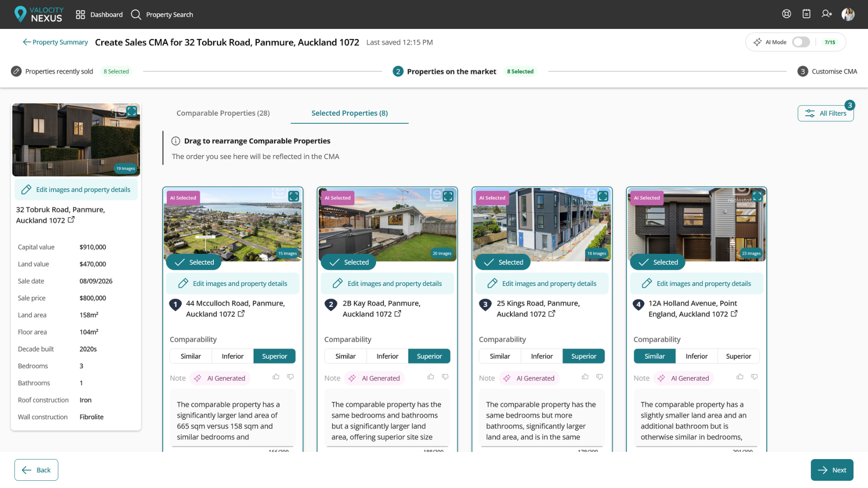Thumbs up the 44 Mcculloch Road note

276,377
